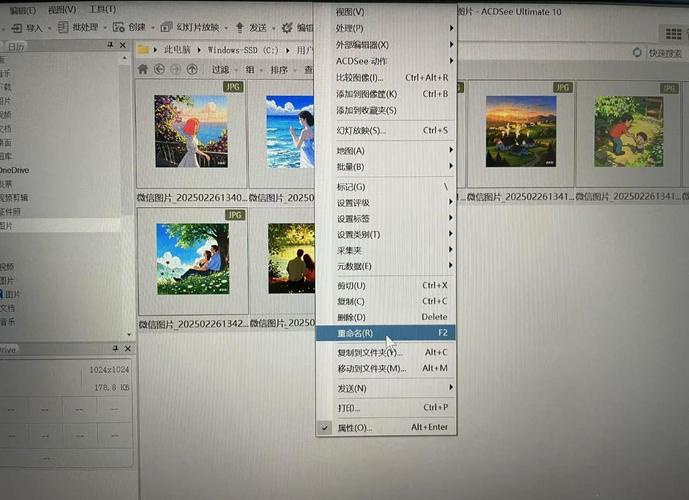This screenshot has height=500, width=689.
Task: Click OneDrive in the left folder tree
Action: click(15, 170)
